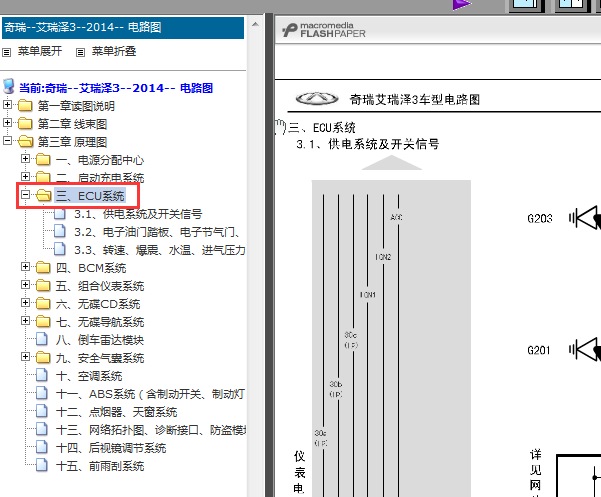Select 第二章 线束图 chapter label

[72, 124]
